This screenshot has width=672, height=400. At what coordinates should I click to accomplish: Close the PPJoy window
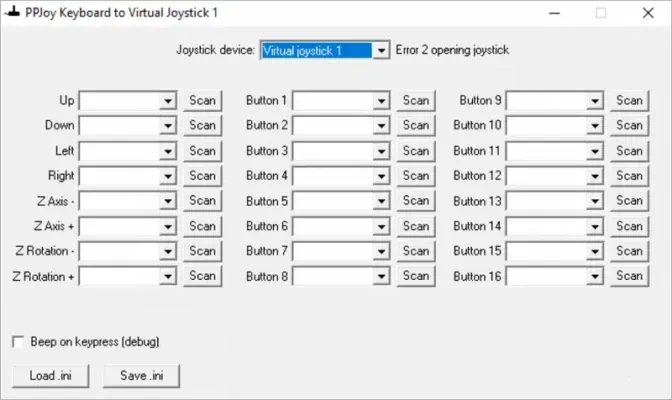tap(647, 13)
